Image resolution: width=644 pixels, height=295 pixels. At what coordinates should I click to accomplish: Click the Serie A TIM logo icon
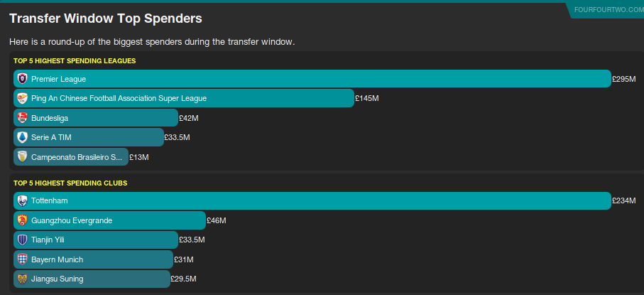pyautogui.click(x=22, y=137)
